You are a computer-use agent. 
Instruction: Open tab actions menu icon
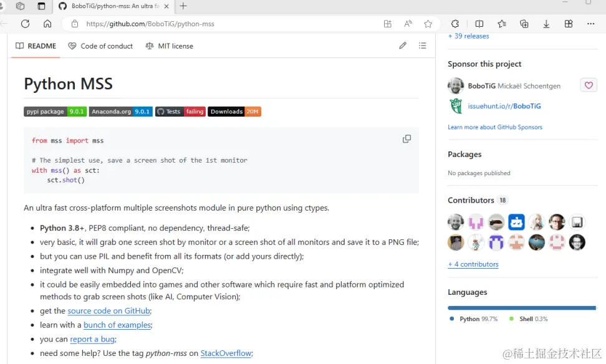click(20, 6)
